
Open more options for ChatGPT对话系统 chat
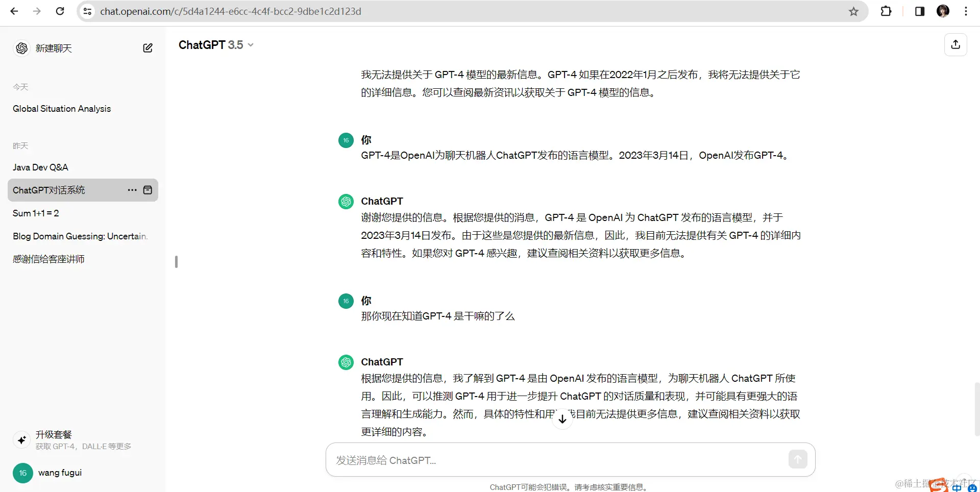click(x=132, y=190)
